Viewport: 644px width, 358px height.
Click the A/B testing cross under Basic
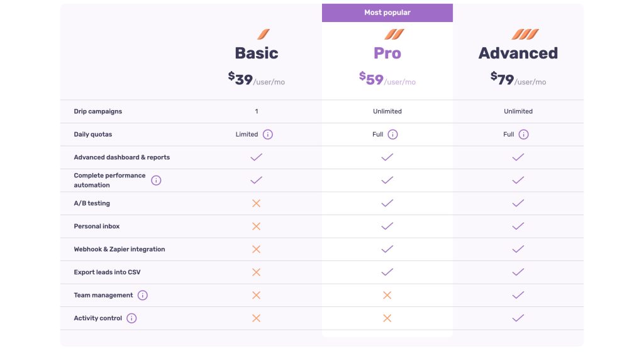point(257,203)
